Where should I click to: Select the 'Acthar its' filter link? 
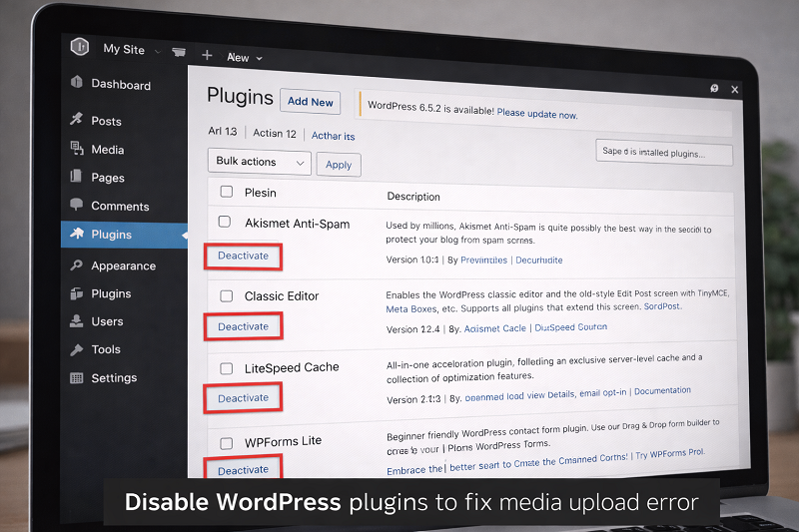333,136
